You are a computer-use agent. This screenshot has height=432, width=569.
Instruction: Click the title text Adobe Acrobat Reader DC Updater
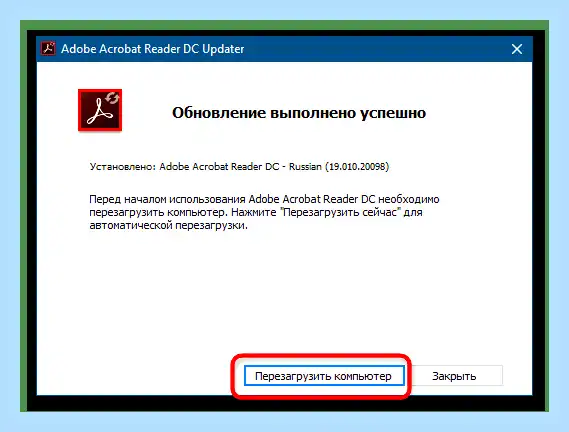pyautogui.click(x=152, y=49)
